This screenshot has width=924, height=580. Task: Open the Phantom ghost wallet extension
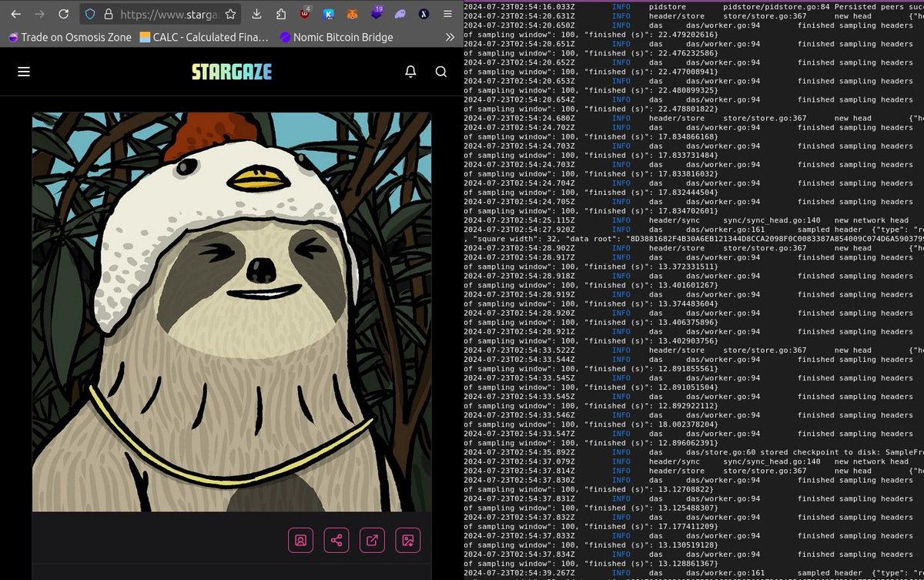(400, 14)
